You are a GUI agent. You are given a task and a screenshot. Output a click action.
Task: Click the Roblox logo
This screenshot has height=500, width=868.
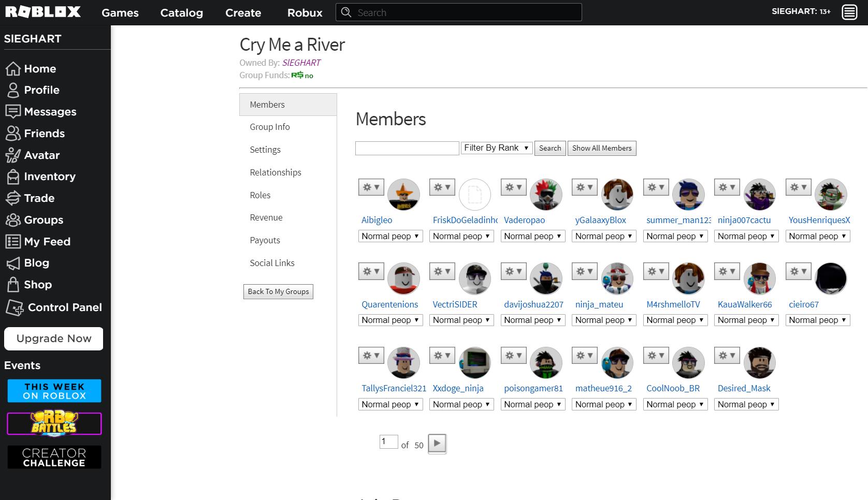pyautogui.click(x=43, y=12)
